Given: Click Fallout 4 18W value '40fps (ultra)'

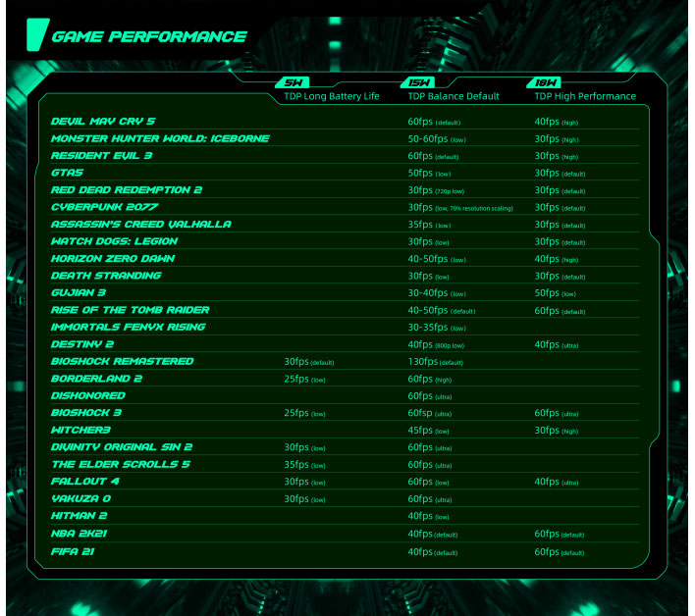Looking at the screenshot, I should coord(557,482).
